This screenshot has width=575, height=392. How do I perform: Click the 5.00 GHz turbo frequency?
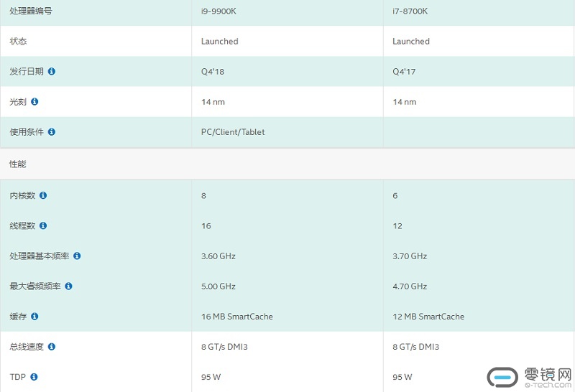[218, 286]
